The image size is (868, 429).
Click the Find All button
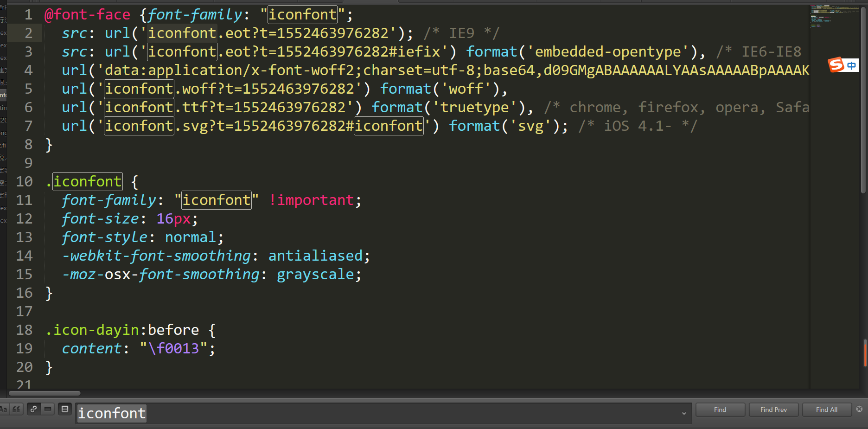click(x=827, y=410)
